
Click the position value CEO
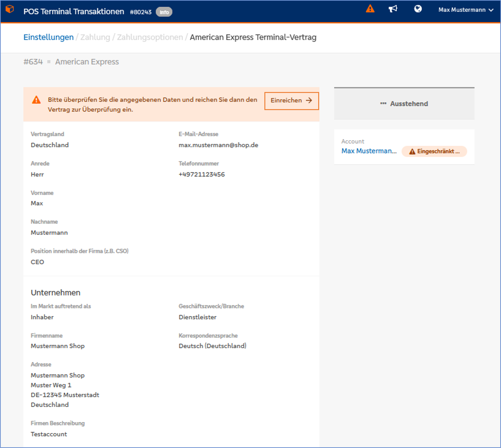37,262
